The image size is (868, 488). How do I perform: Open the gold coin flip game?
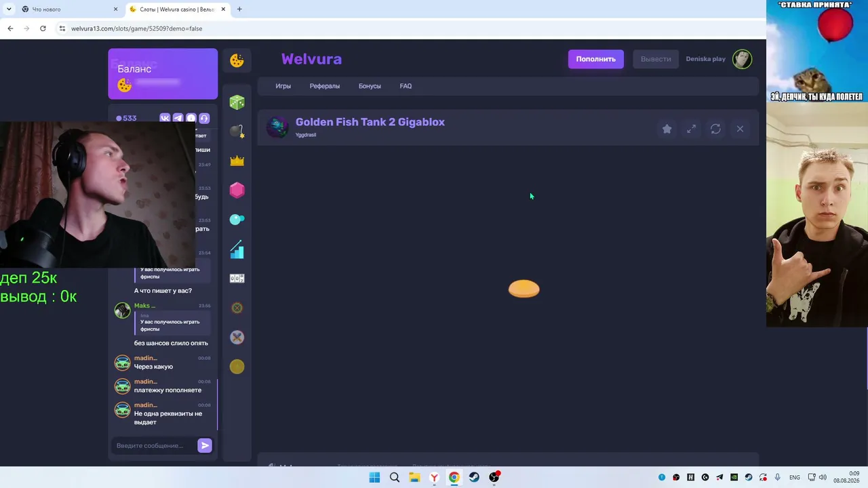pos(237,367)
